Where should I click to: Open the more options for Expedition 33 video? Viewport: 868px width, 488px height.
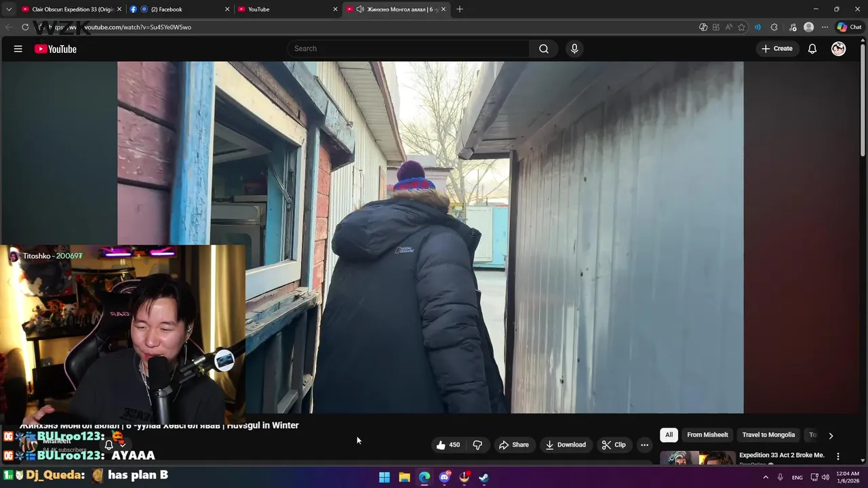click(837, 456)
